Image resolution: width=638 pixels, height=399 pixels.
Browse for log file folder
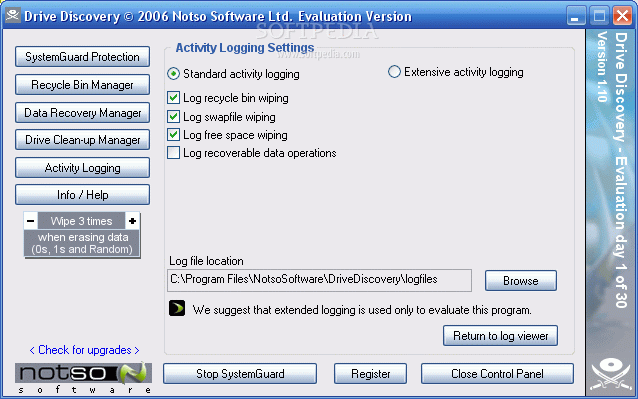point(520,281)
